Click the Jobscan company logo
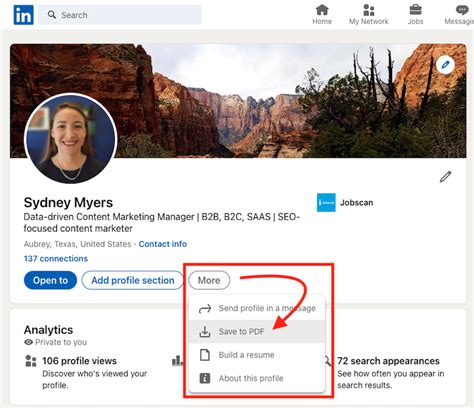Viewport: 474px width, 408px height. pyautogui.click(x=326, y=202)
